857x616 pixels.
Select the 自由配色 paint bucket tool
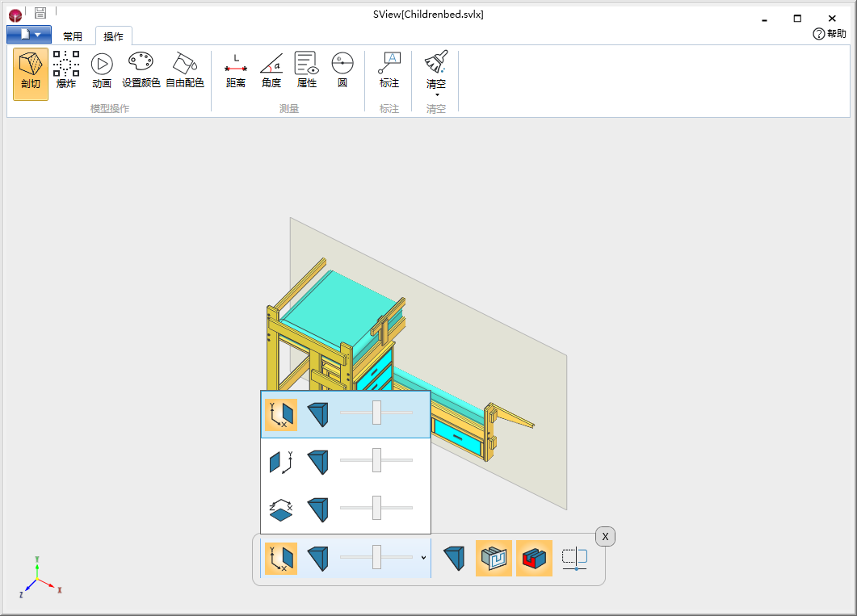[x=184, y=70]
